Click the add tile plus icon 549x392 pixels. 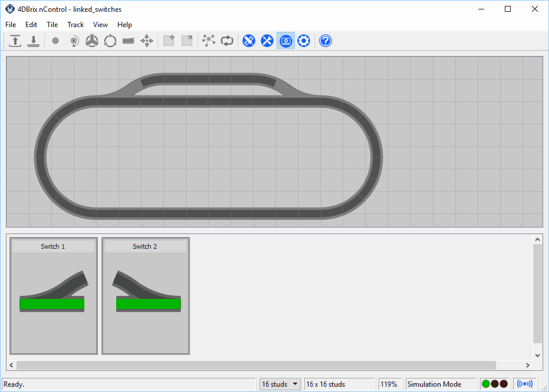coord(169,41)
